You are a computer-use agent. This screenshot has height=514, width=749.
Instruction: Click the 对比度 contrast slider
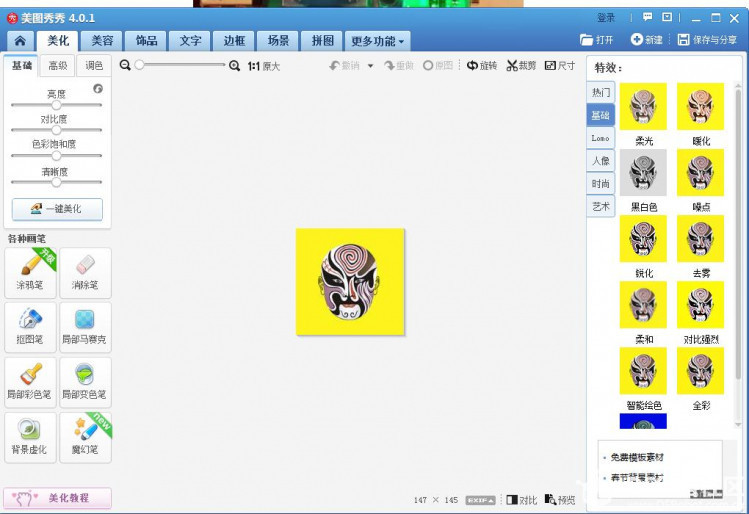(x=56, y=130)
